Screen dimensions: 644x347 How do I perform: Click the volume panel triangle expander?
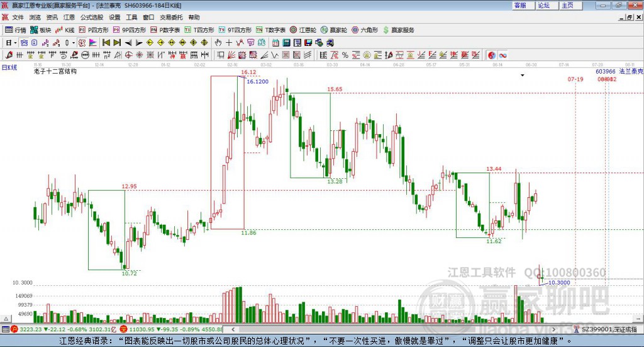(6, 319)
